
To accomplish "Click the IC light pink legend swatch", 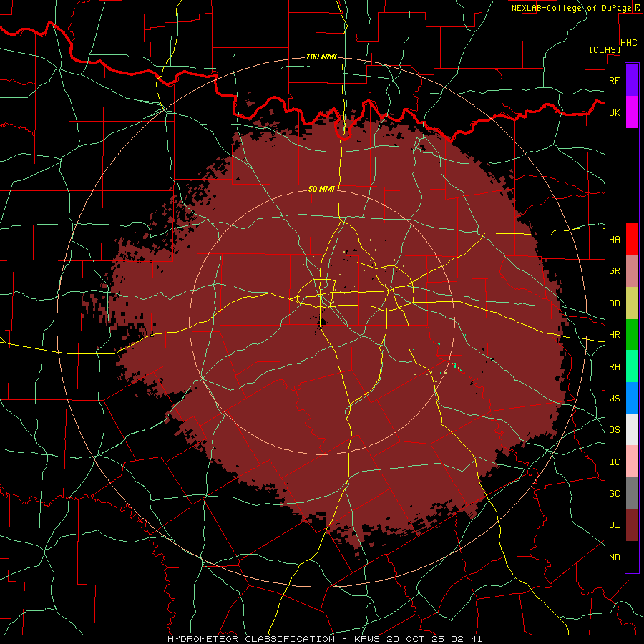I will (632, 462).
